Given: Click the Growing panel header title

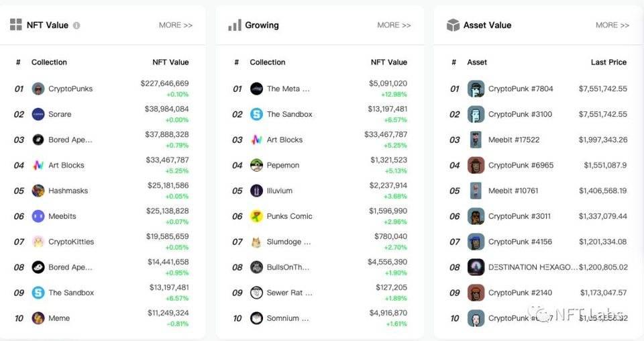Looking at the screenshot, I should (x=262, y=26).
